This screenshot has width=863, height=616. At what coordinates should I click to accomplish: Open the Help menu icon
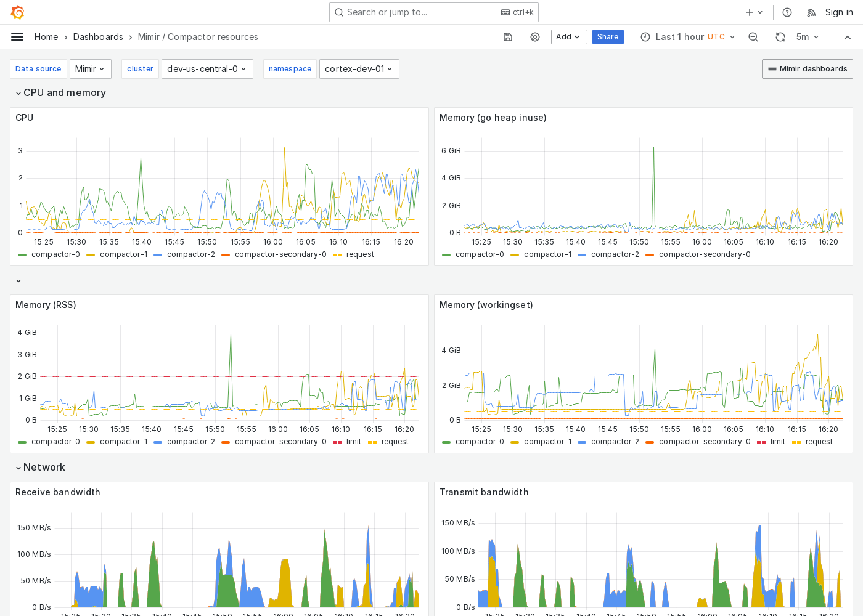tap(786, 12)
